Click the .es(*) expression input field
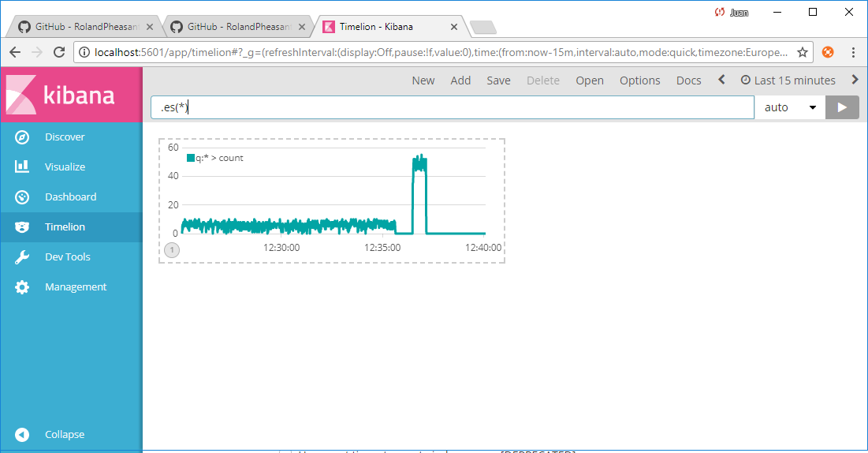The width and height of the screenshot is (868, 453). pyautogui.click(x=453, y=107)
